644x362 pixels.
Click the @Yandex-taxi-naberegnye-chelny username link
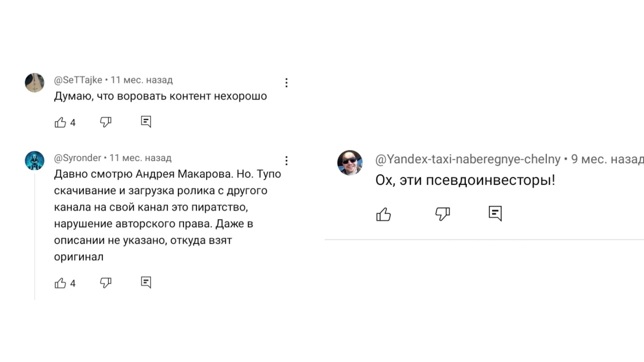coord(468,159)
